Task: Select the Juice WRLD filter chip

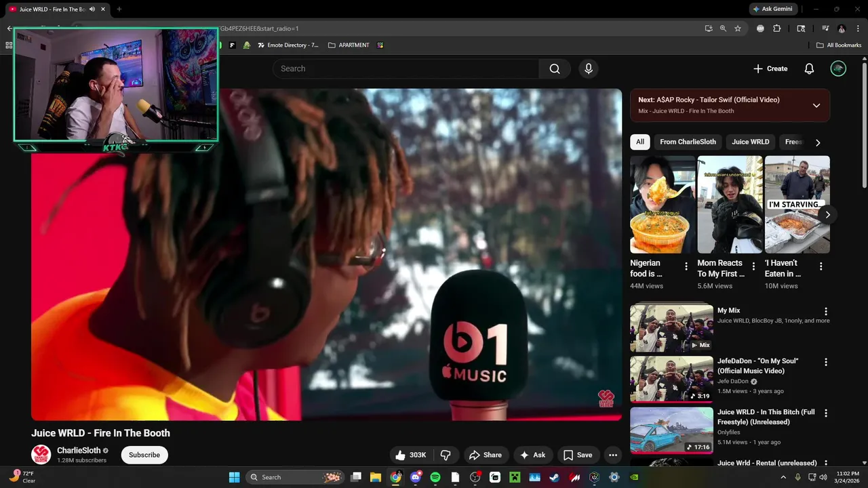Action: click(751, 142)
